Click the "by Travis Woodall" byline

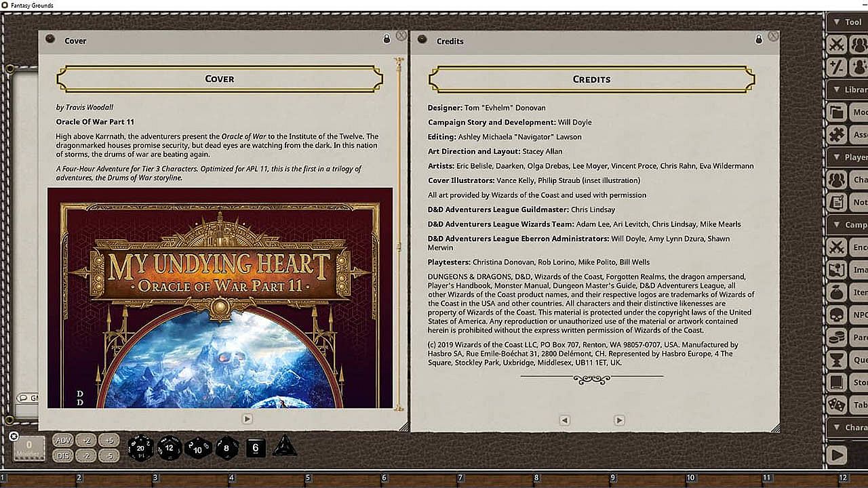pos(85,107)
